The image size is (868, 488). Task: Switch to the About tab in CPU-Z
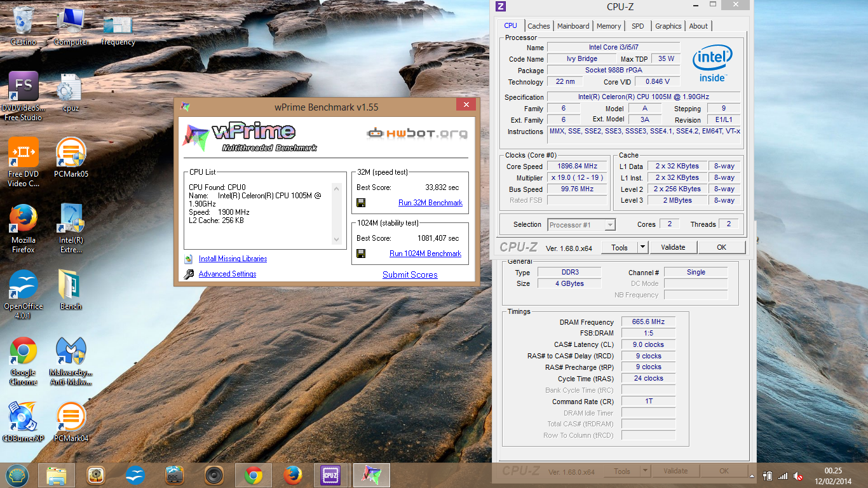(698, 26)
